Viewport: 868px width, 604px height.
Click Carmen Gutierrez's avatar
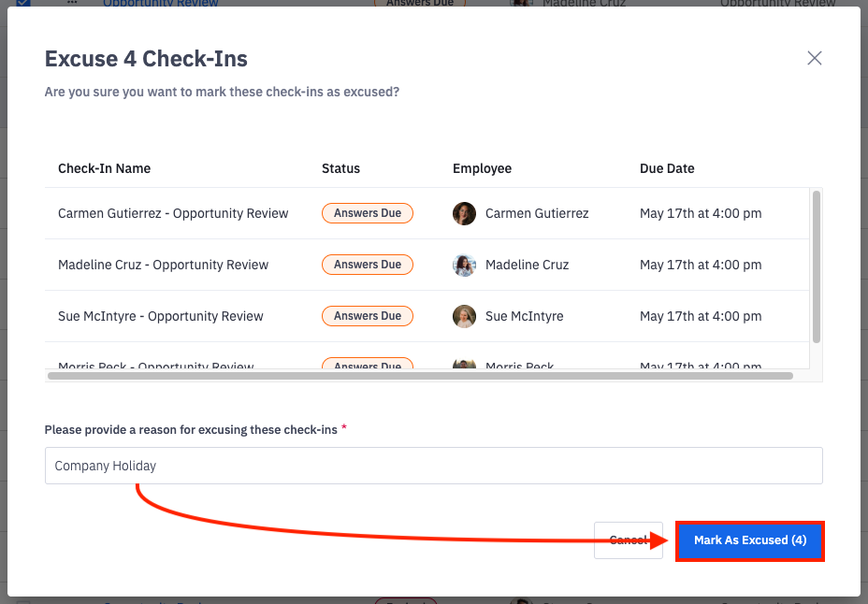(x=464, y=213)
